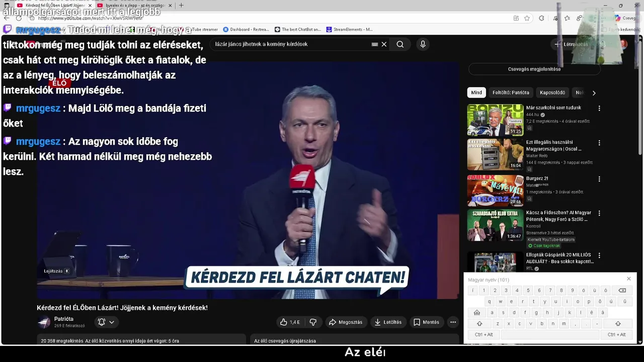Open more actions ellipsis under the video

click(x=453, y=322)
